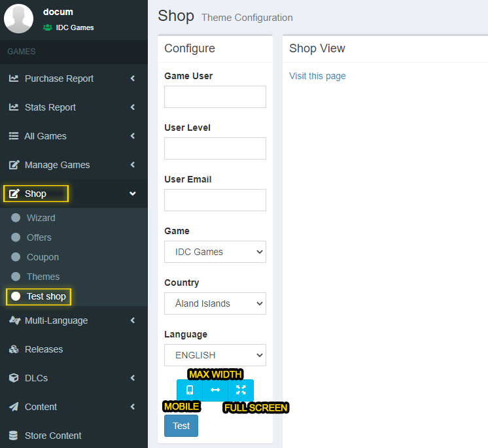Select the Offers submenu bullet
Screen dimensions: 488x448
[16, 237]
